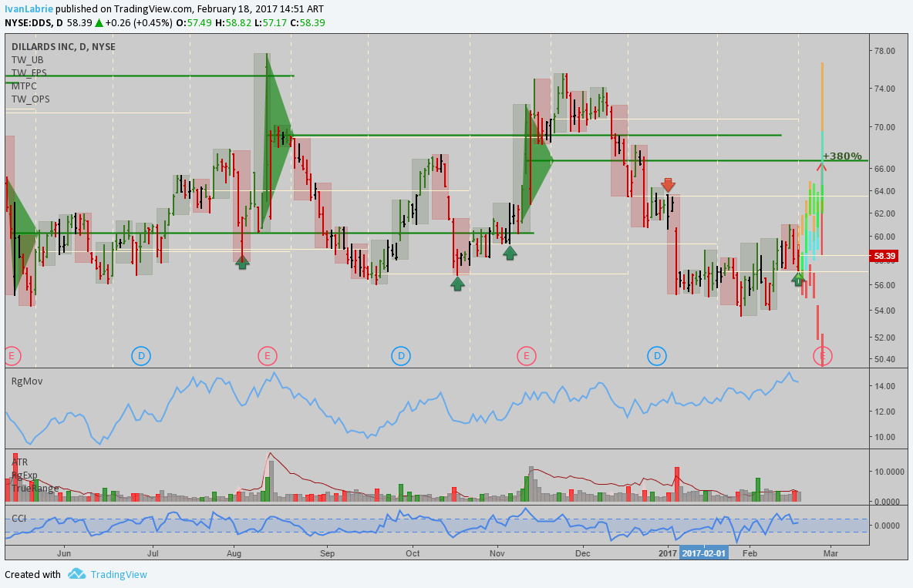Click the red 58.39 price tag
This screenshot has height=588, width=913.
[x=884, y=256]
